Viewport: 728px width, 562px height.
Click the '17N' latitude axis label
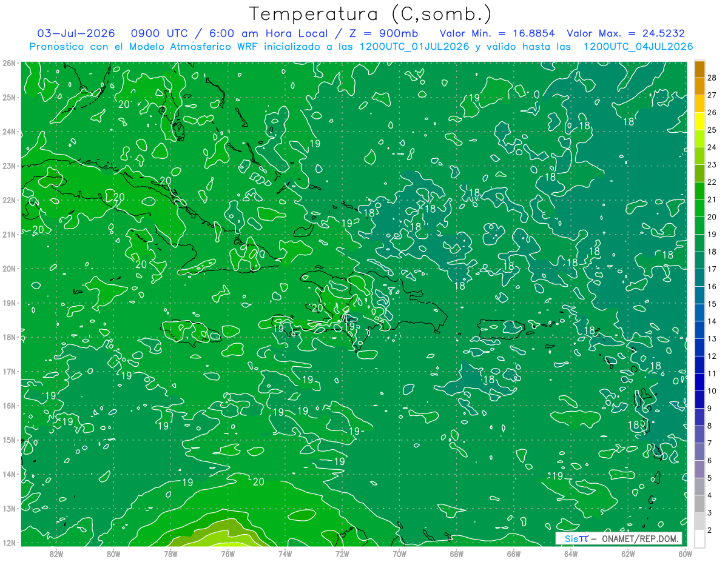[8, 371]
